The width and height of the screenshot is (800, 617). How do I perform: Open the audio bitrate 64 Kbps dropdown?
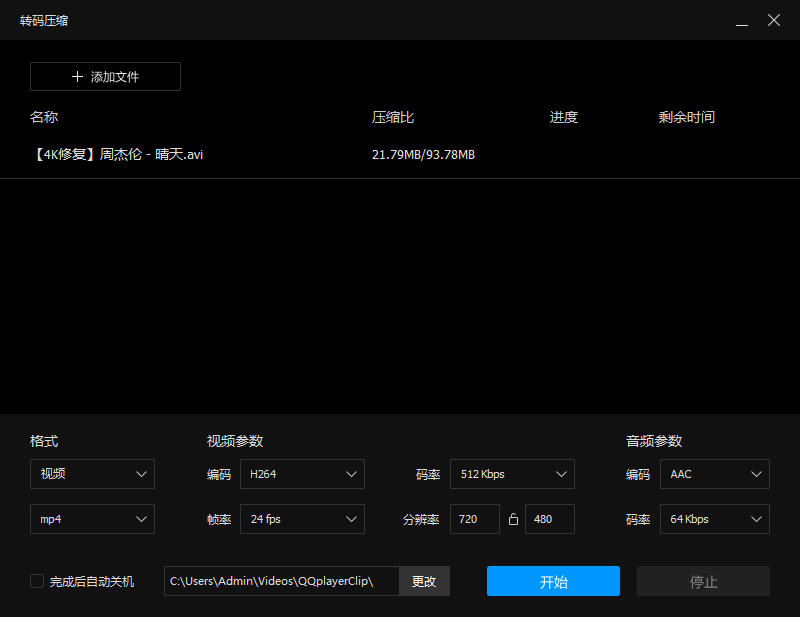[x=714, y=519]
